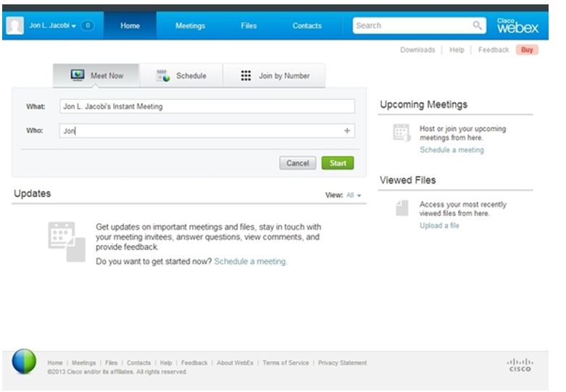The width and height of the screenshot is (566, 392).
Task: Click the Upcoming Meetings calendar icon
Action: tap(401, 133)
